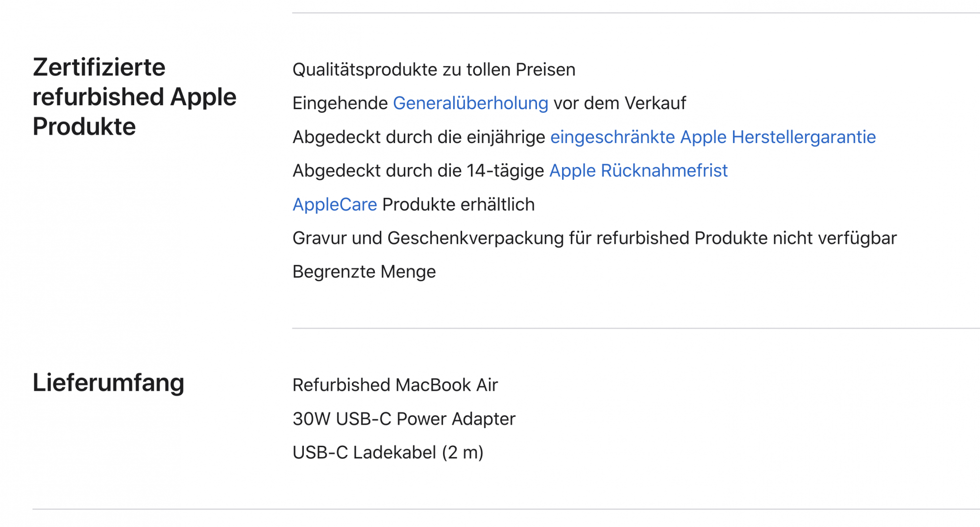The width and height of the screenshot is (980, 527).
Task: Click 30W USB-C Power Adapter text
Action: point(404,419)
